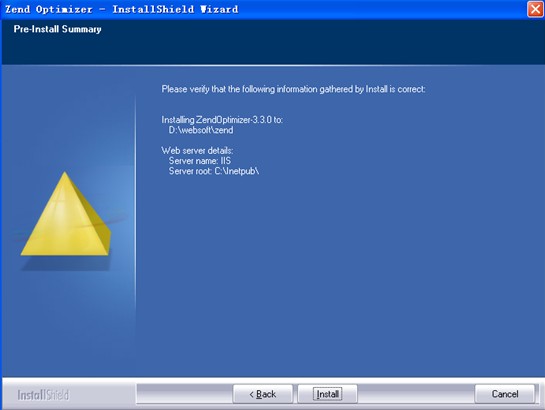Select the Pre-Install Summary heading
The width and height of the screenshot is (545, 410).
click(x=57, y=29)
